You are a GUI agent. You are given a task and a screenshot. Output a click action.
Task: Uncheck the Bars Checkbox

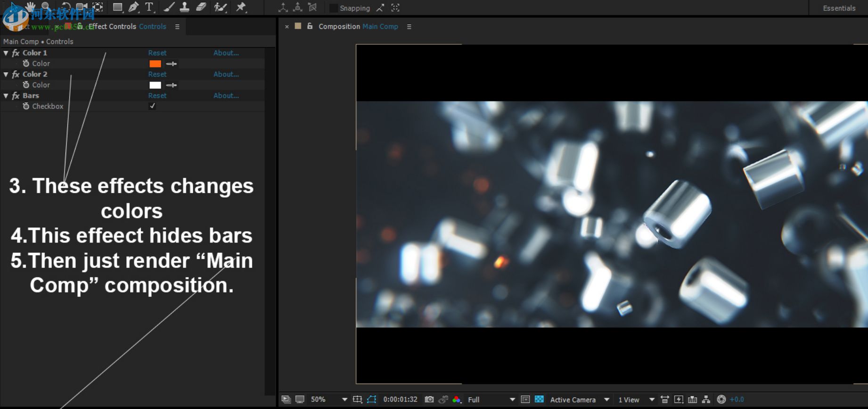coord(152,106)
